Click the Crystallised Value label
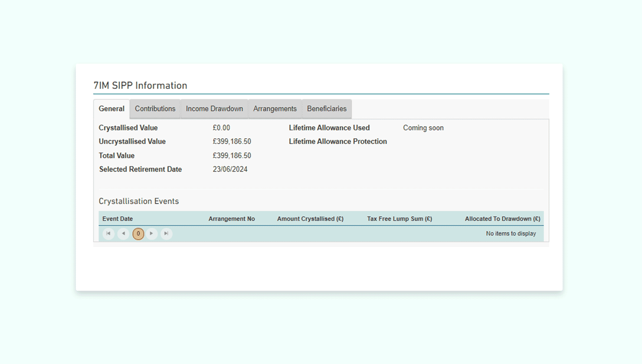 pos(128,128)
